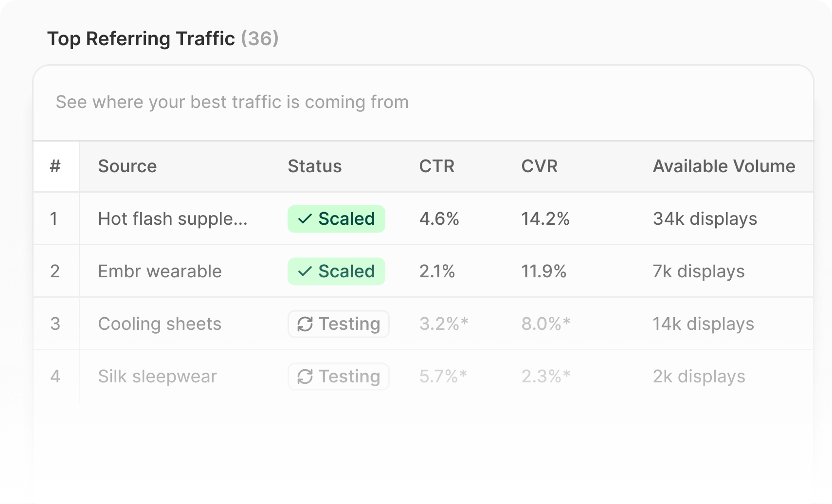Click the 34k displays volume cell
The image size is (832, 504).
click(705, 219)
